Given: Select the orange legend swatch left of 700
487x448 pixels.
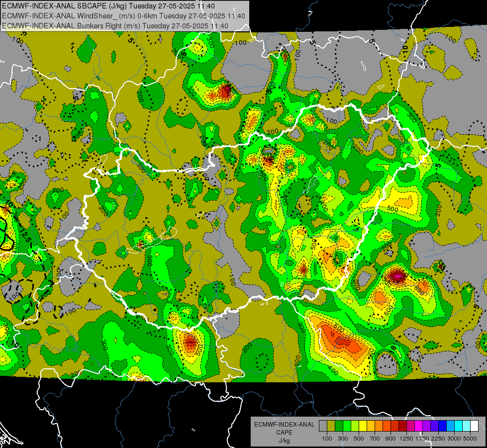Looking at the screenshot, I should (x=379, y=426).
